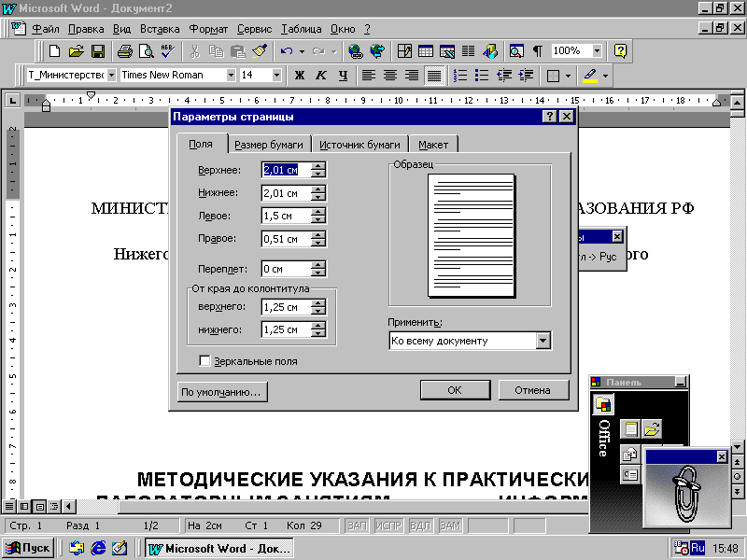
Task: Open the zoom 100% dropdown
Action: coord(597,50)
